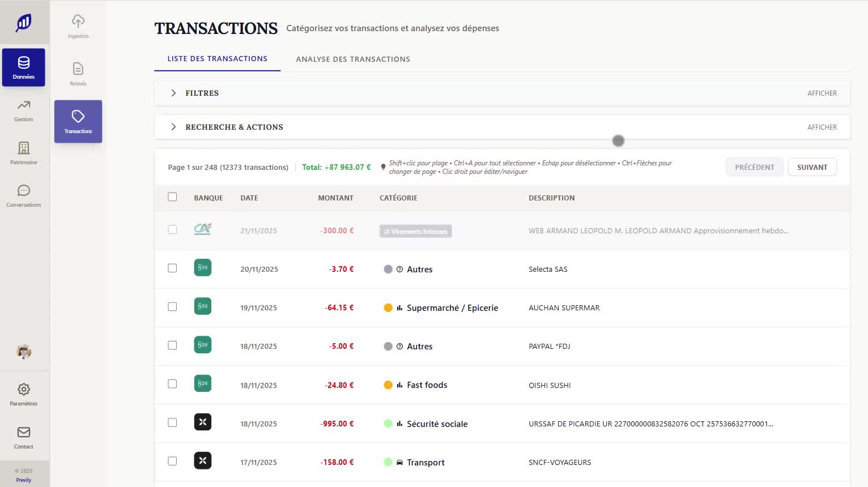This screenshot has height=487, width=868.
Task: Click N26 bank icon on OISHI SUSHI row
Action: (202, 383)
